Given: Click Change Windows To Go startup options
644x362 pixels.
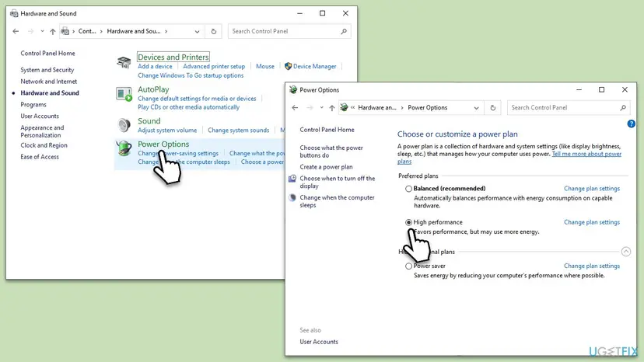Looking at the screenshot, I should 191,75.
